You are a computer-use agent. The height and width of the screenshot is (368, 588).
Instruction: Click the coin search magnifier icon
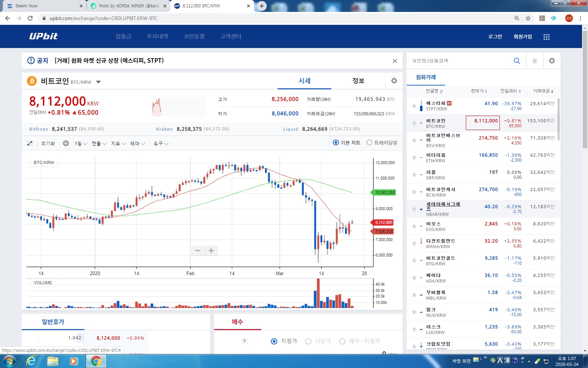pos(517,61)
